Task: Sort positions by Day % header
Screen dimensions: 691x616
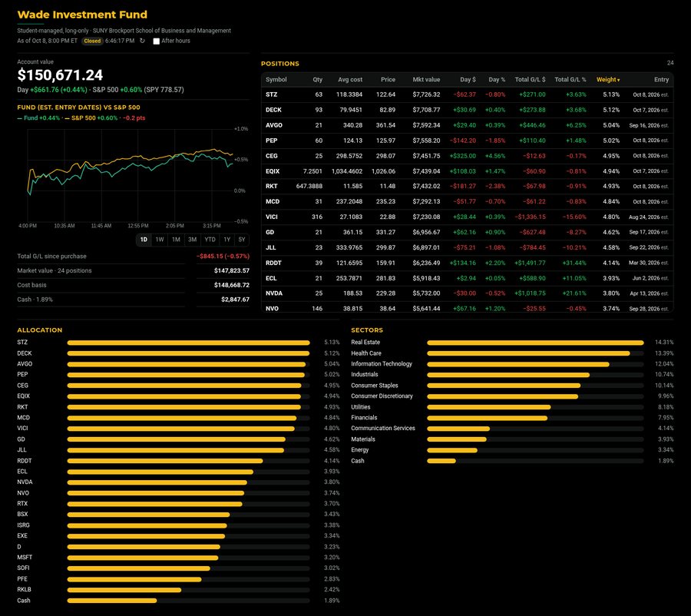Action: pyautogui.click(x=497, y=80)
